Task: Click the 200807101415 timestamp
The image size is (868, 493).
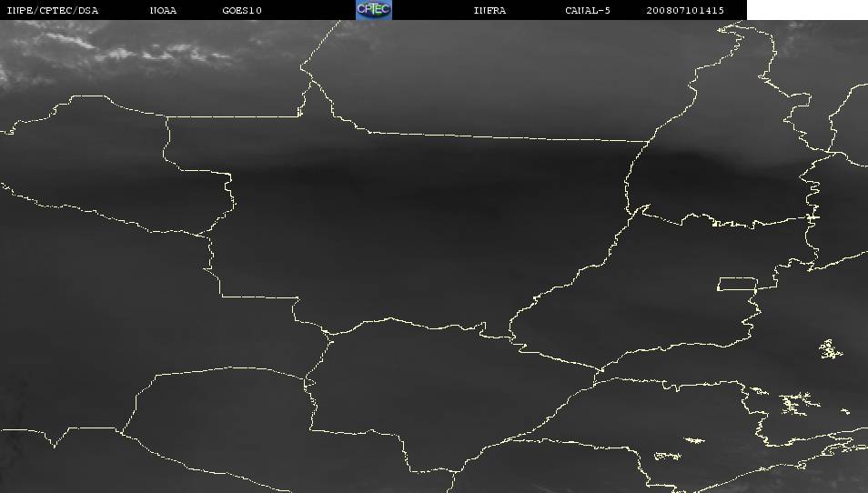Action: click(685, 11)
